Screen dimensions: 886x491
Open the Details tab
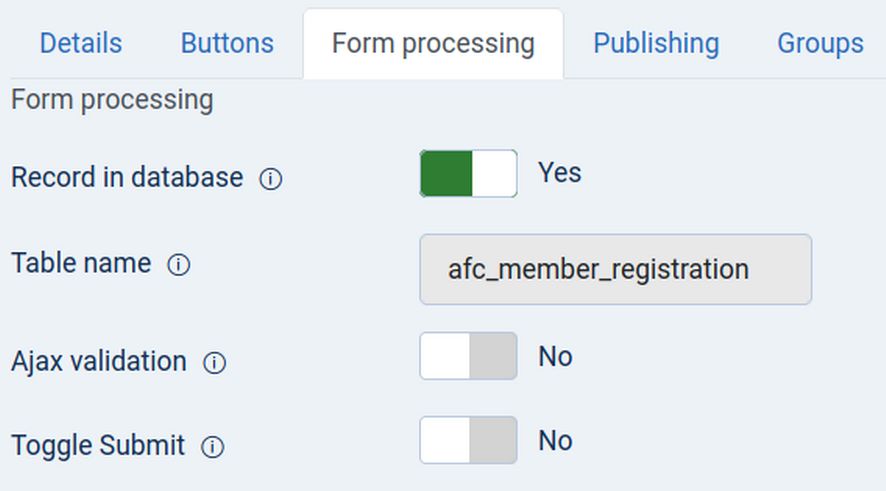point(81,44)
